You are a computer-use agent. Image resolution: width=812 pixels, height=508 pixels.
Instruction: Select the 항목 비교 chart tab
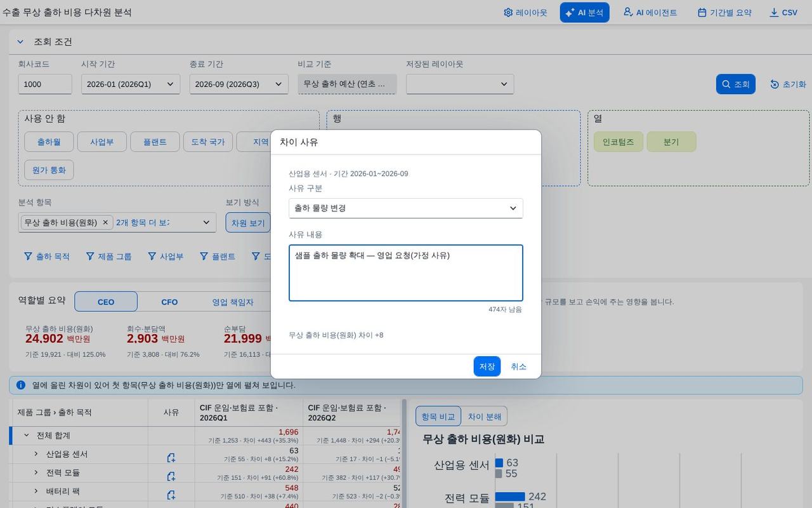click(438, 417)
